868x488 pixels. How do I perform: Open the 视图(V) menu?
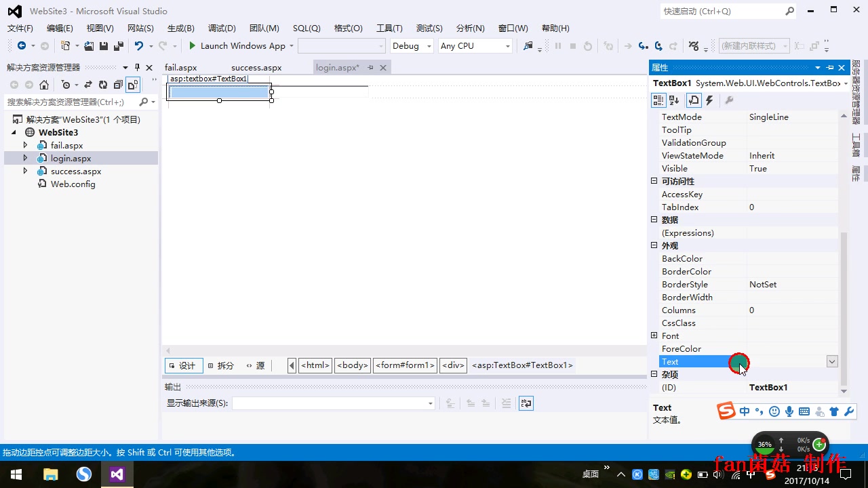tap(100, 28)
